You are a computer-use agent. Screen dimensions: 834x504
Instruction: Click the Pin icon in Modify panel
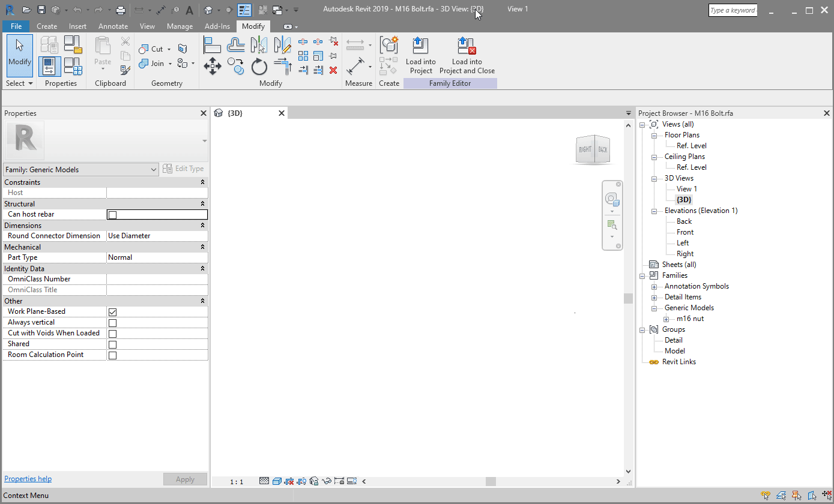(x=332, y=55)
